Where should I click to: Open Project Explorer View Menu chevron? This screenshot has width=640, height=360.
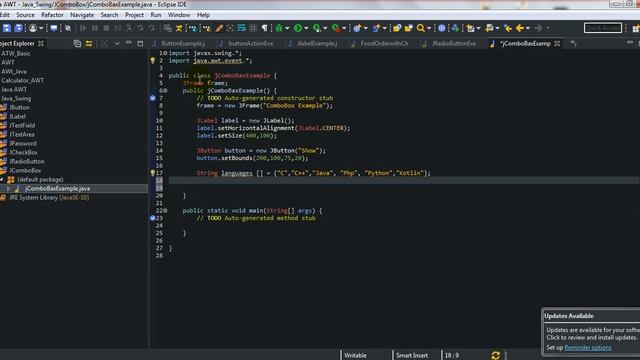click(x=117, y=44)
